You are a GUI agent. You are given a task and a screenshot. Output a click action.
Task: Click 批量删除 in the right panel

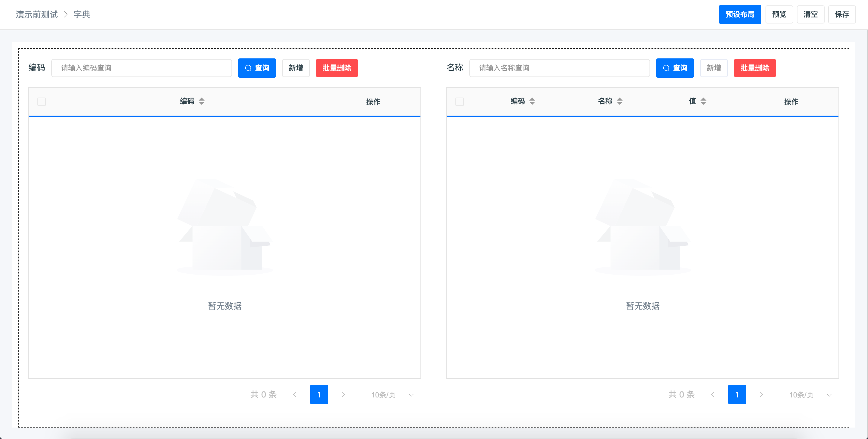(x=755, y=68)
